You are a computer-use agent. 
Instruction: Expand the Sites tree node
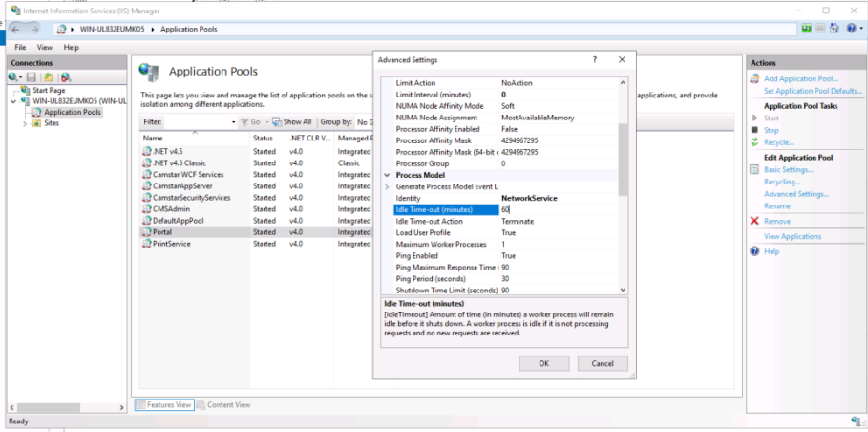tap(25, 123)
